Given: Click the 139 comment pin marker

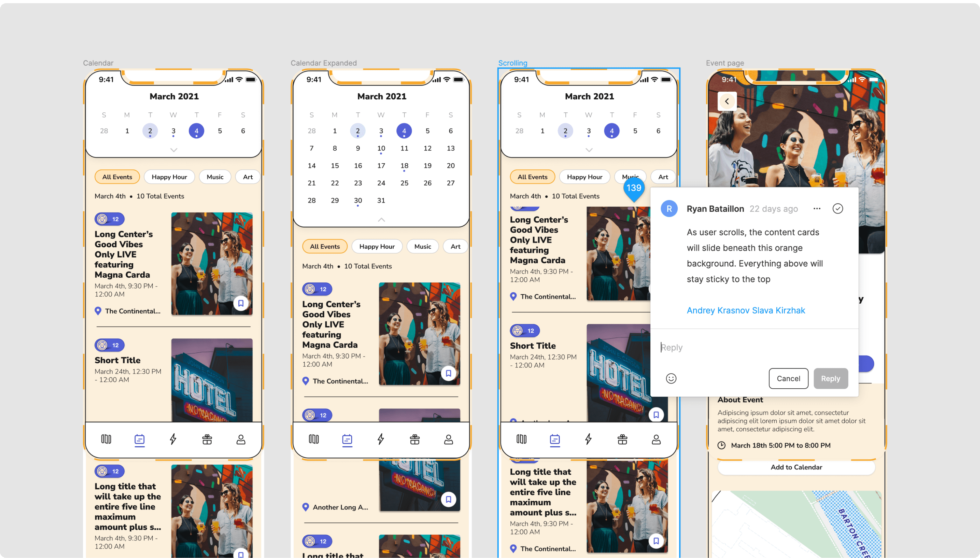Looking at the screenshot, I should (634, 188).
